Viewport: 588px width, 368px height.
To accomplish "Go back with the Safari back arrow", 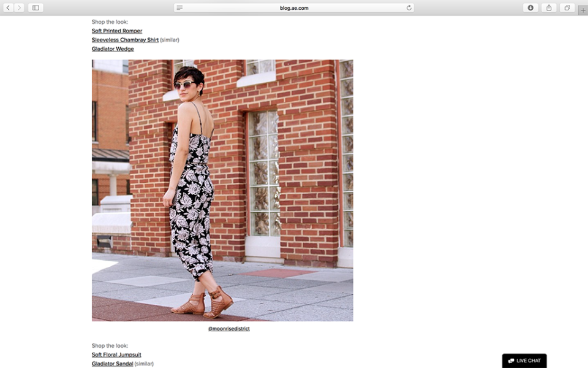I will [8, 7].
